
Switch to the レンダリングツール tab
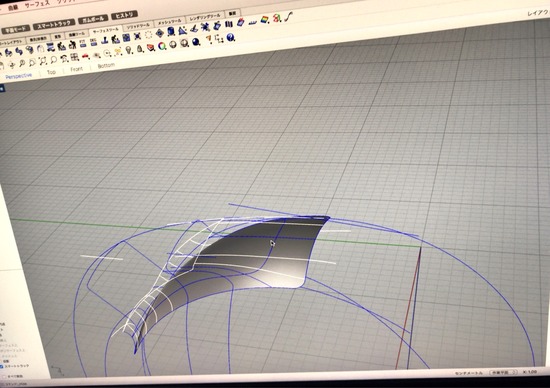205,17
